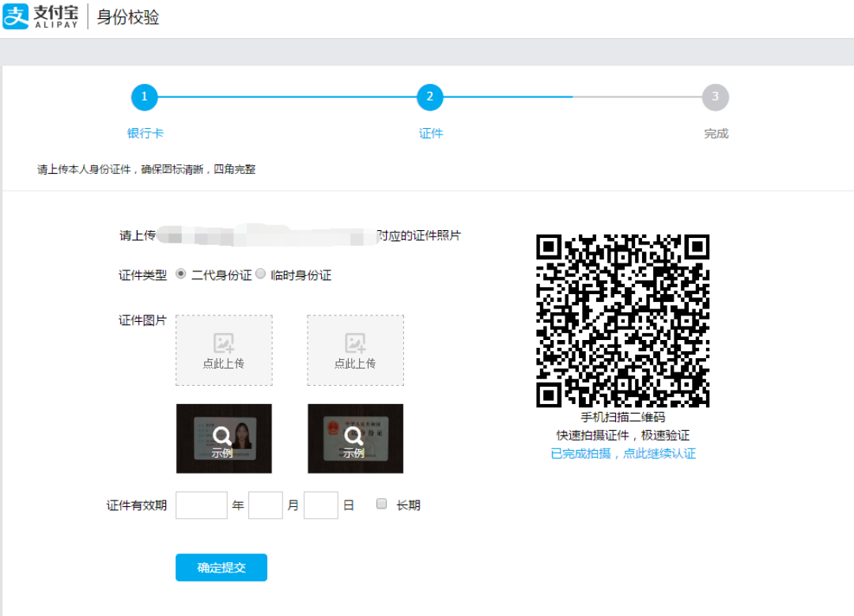Click image icon in left upload box
The image size is (854, 616).
pos(223,343)
